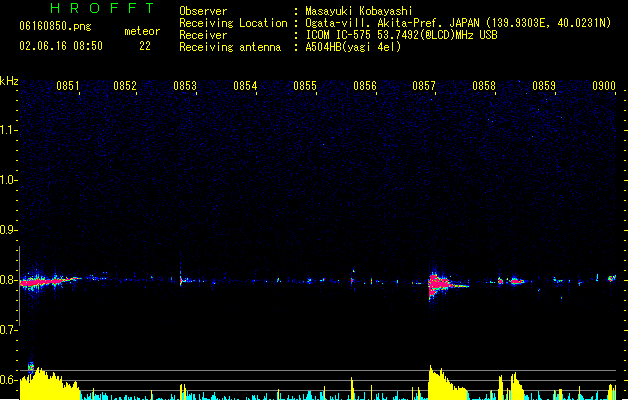Viewport: 629px width, 400px height.
Task: Click the 0.6 kHz axis label
Action: pyautogui.click(x=8, y=380)
